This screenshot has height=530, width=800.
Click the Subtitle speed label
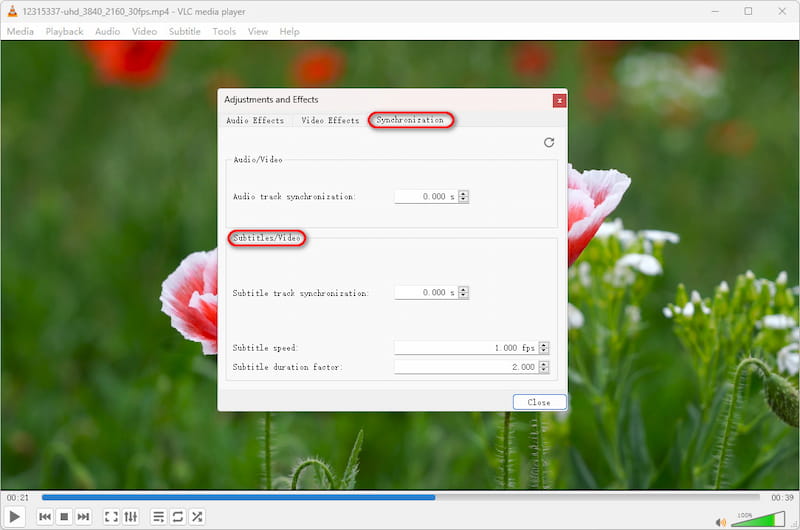coord(265,348)
